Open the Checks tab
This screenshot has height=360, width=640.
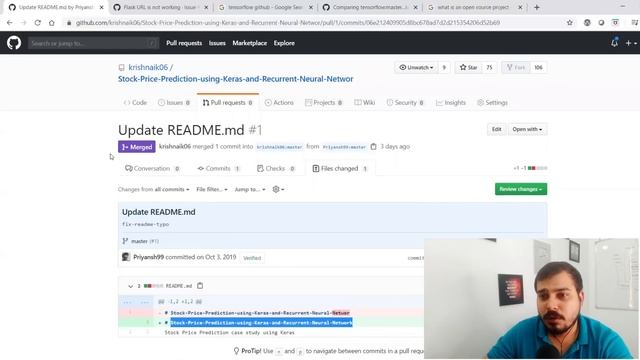pyautogui.click(x=276, y=168)
